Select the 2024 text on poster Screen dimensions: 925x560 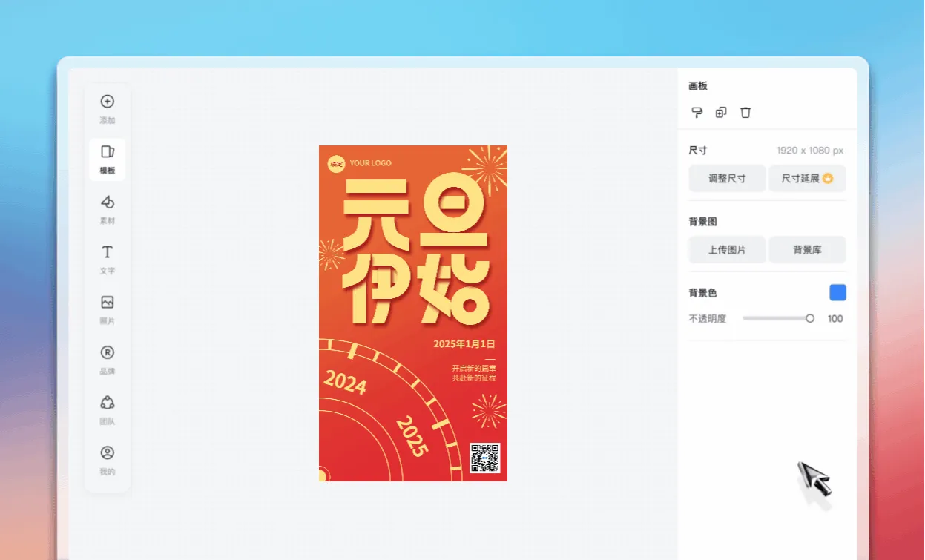coord(346,383)
